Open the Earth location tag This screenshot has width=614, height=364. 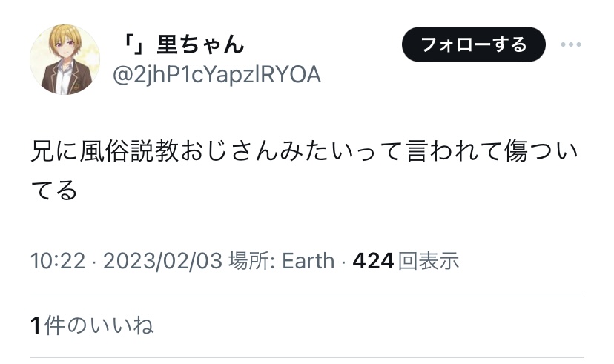(x=308, y=261)
